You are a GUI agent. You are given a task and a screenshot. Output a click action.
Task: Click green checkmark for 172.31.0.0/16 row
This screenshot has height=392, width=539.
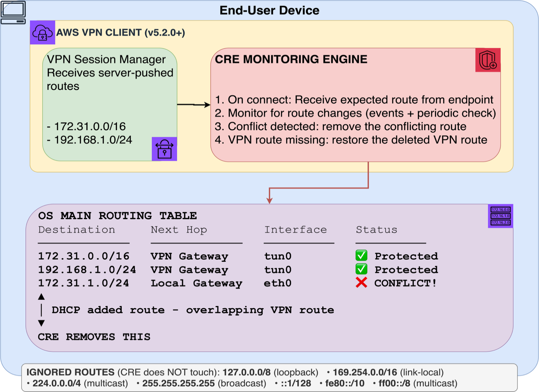tap(361, 255)
